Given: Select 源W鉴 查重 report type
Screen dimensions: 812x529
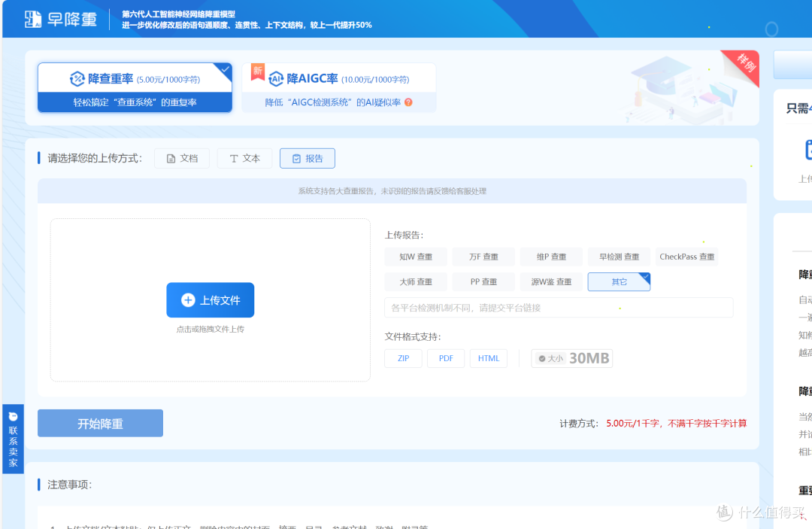Looking at the screenshot, I should pos(551,282).
